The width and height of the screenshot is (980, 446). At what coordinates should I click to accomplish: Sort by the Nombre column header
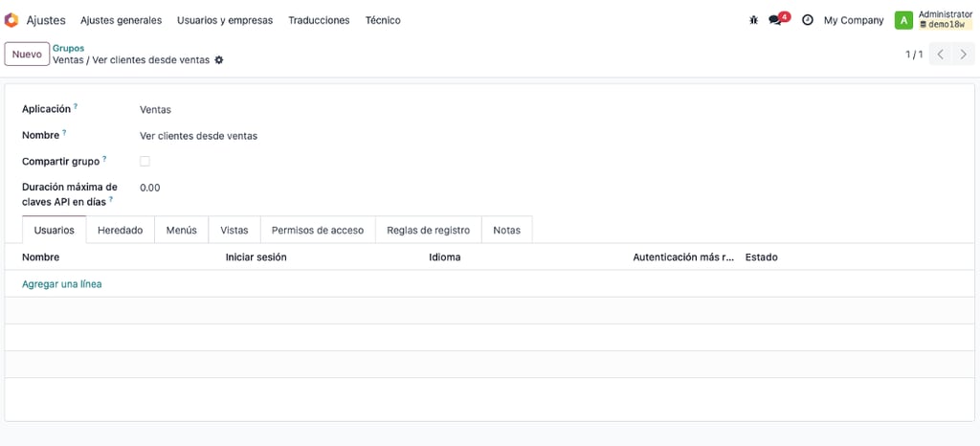[x=40, y=256]
